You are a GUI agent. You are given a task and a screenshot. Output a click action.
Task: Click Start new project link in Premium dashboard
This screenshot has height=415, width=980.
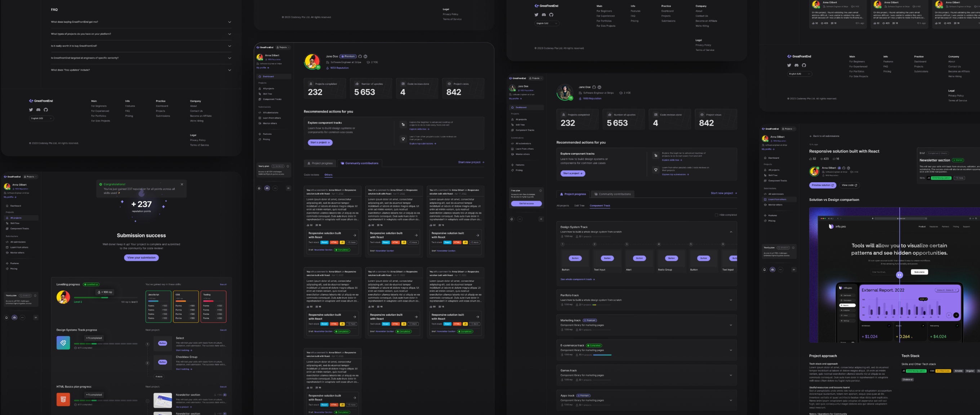point(471,162)
